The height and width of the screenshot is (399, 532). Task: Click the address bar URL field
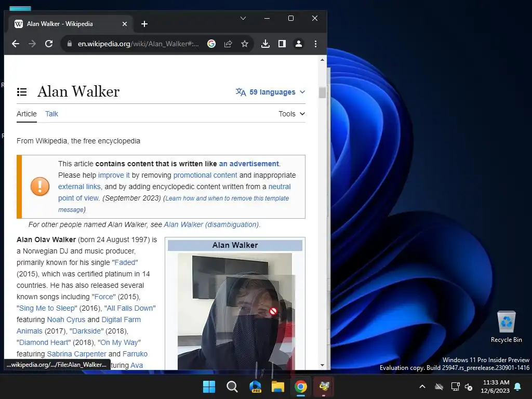click(x=138, y=44)
